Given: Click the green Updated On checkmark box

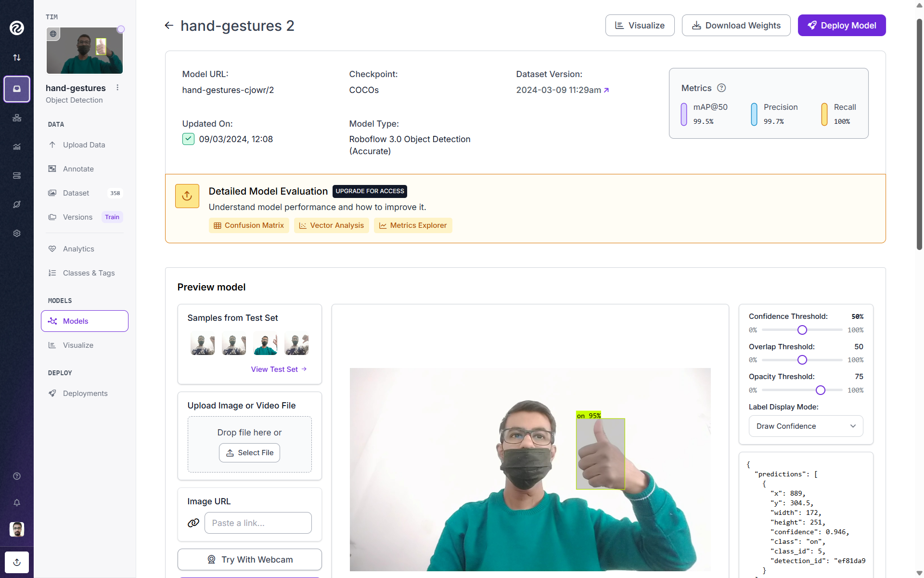Looking at the screenshot, I should (188, 139).
